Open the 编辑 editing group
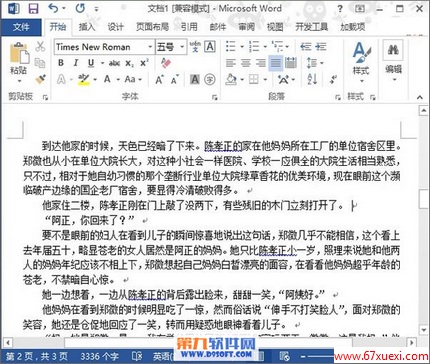430x364 pixels. tap(393, 60)
